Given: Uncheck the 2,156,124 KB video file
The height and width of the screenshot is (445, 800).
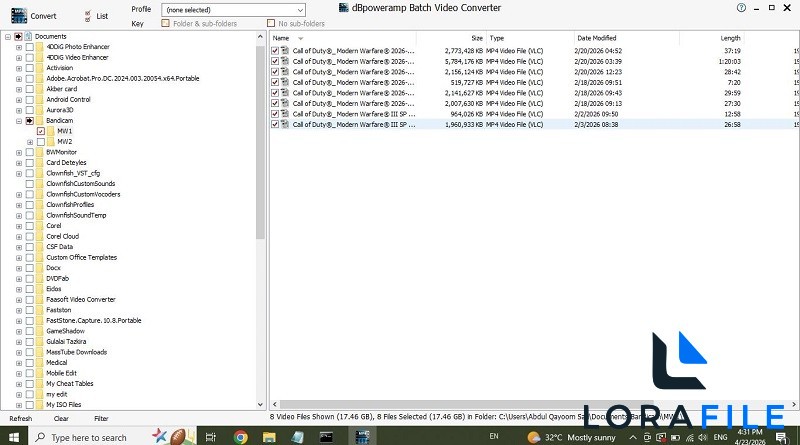Looking at the screenshot, I should [275, 72].
